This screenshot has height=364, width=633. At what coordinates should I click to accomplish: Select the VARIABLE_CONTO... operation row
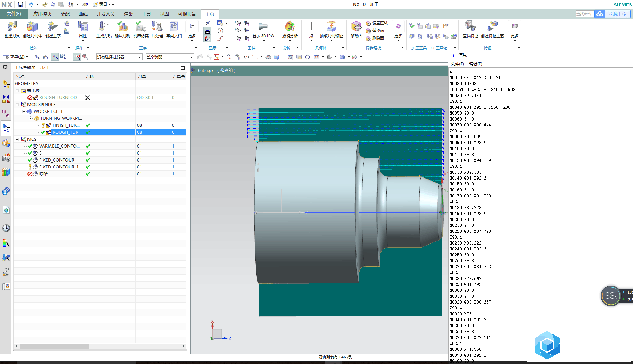(x=100, y=146)
